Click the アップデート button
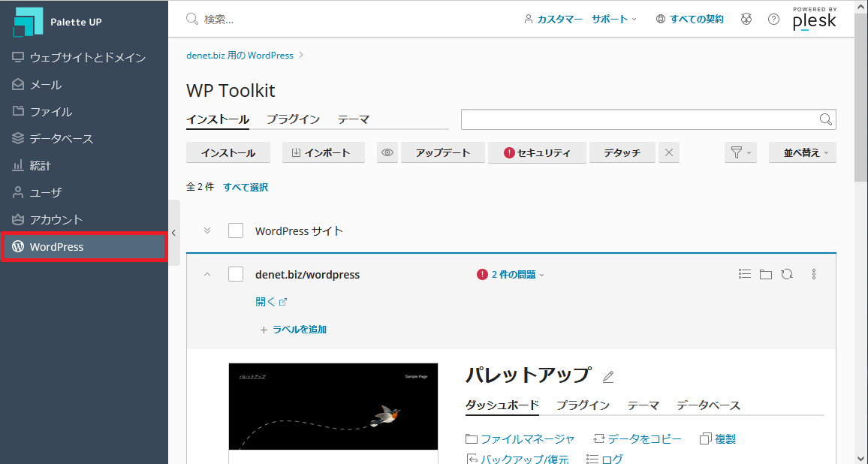Viewport: 868px width, 464px height. tap(443, 153)
